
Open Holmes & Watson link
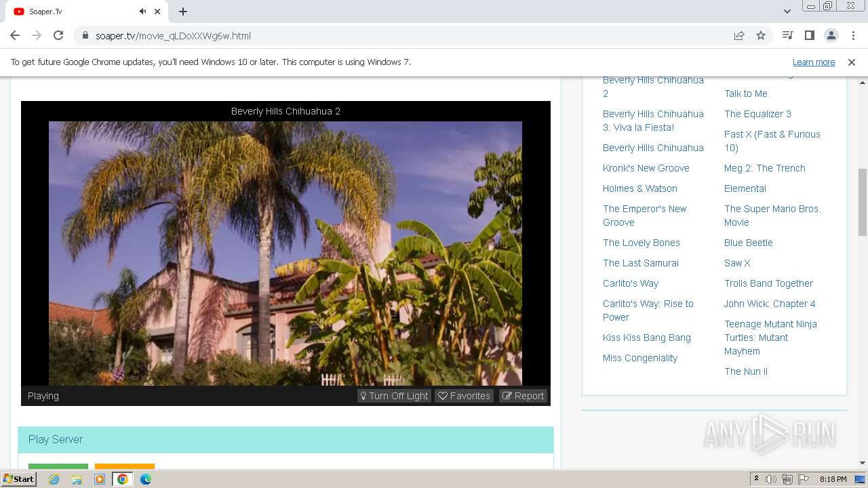[639, 188]
